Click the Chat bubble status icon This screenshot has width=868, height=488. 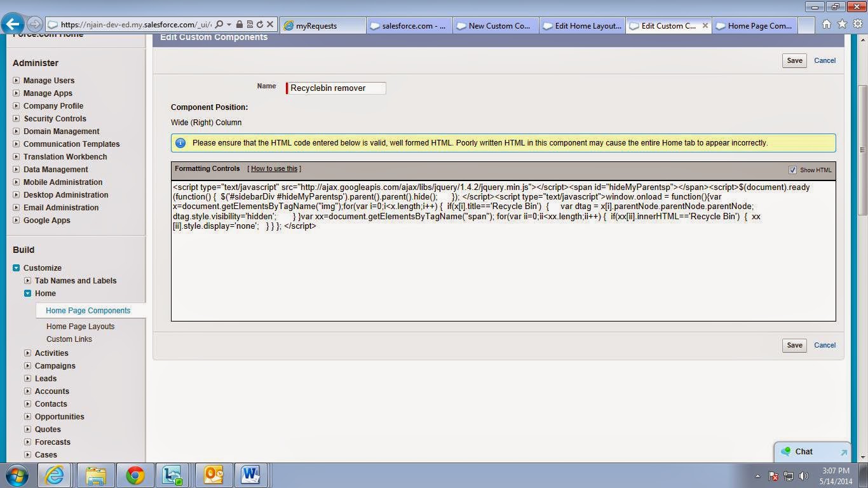[x=786, y=451]
